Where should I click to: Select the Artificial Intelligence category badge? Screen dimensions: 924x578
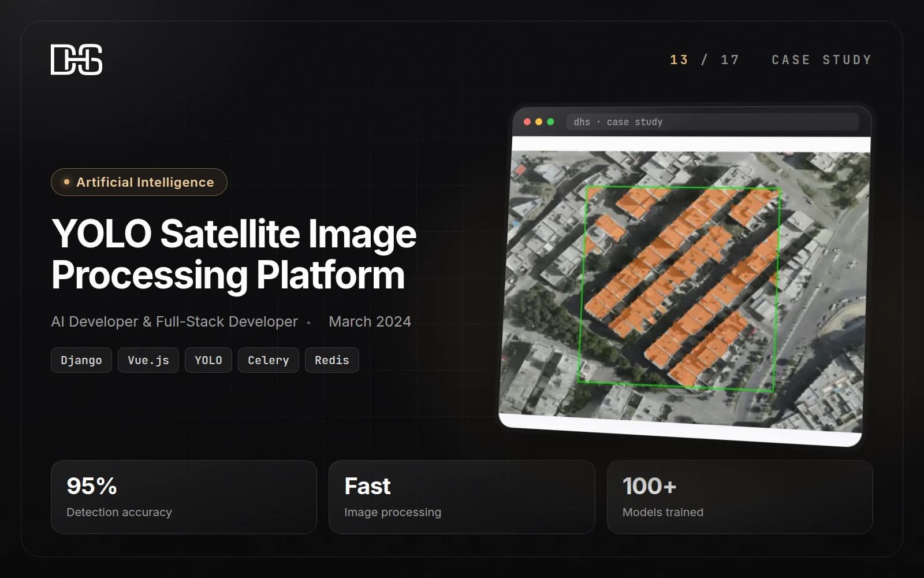[x=139, y=182]
